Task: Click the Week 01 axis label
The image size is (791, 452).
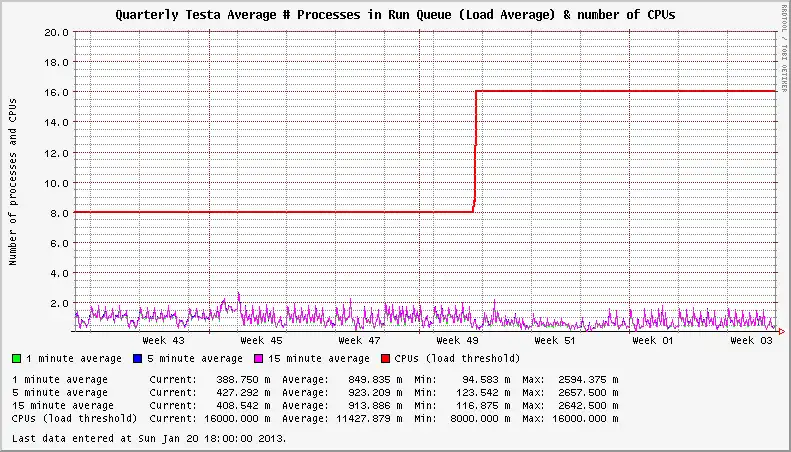Action: click(653, 341)
